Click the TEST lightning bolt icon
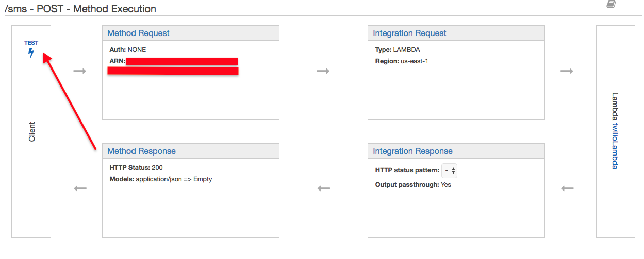Screen dimensions: 644x259 pos(31,53)
